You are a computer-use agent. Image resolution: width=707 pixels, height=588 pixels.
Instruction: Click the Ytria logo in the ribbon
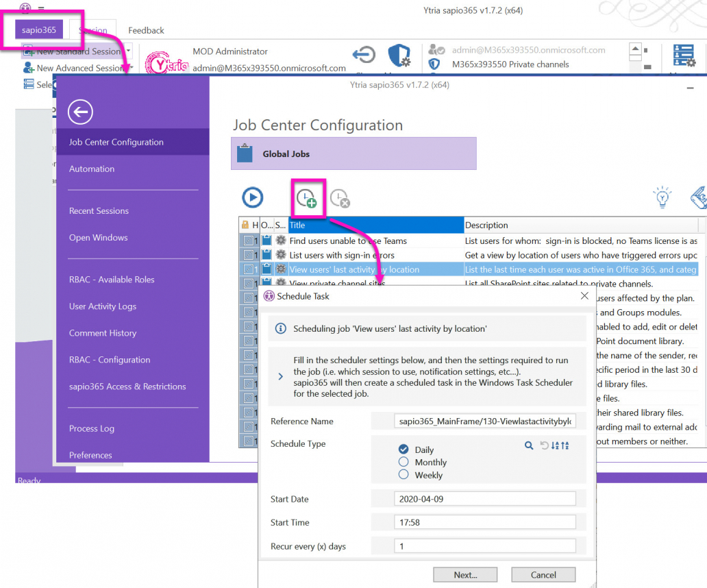(166, 64)
